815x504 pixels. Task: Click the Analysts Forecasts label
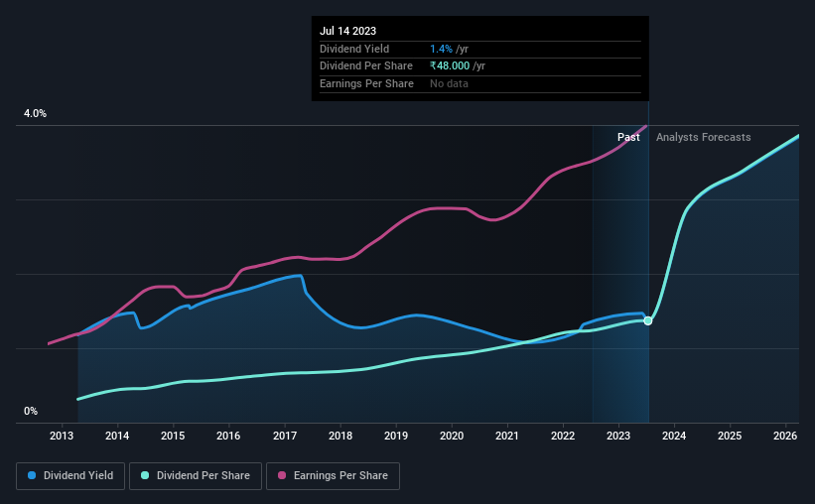703,137
